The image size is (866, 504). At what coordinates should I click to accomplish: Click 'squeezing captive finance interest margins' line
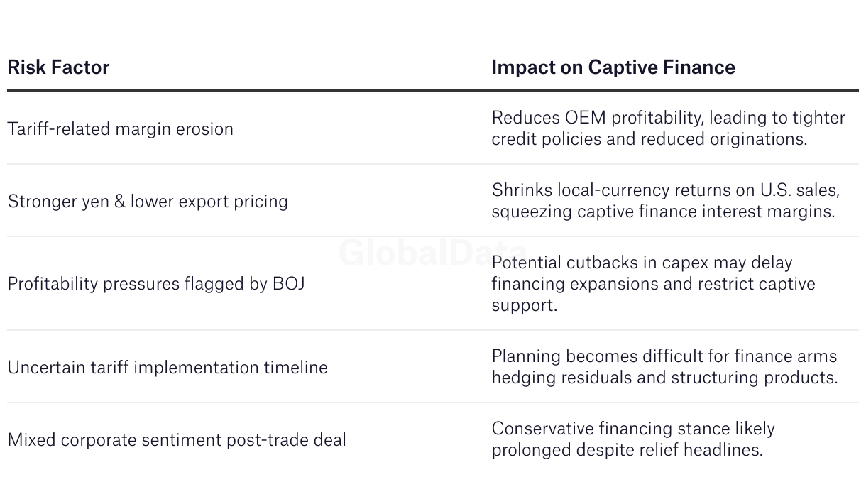(663, 212)
